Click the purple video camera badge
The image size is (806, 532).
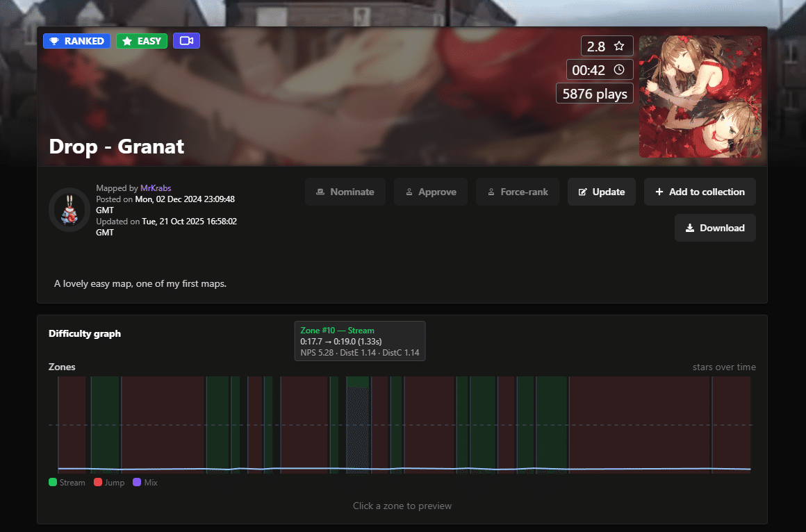click(187, 40)
